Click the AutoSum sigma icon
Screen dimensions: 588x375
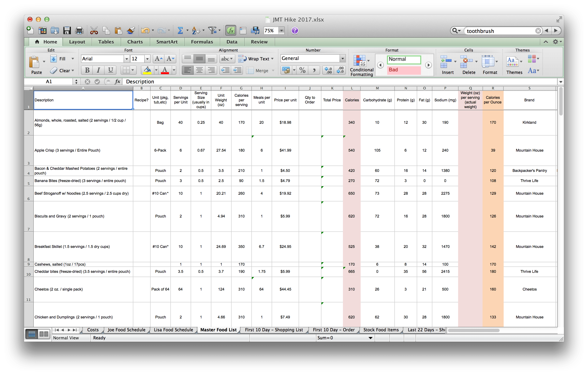(180, 31)
